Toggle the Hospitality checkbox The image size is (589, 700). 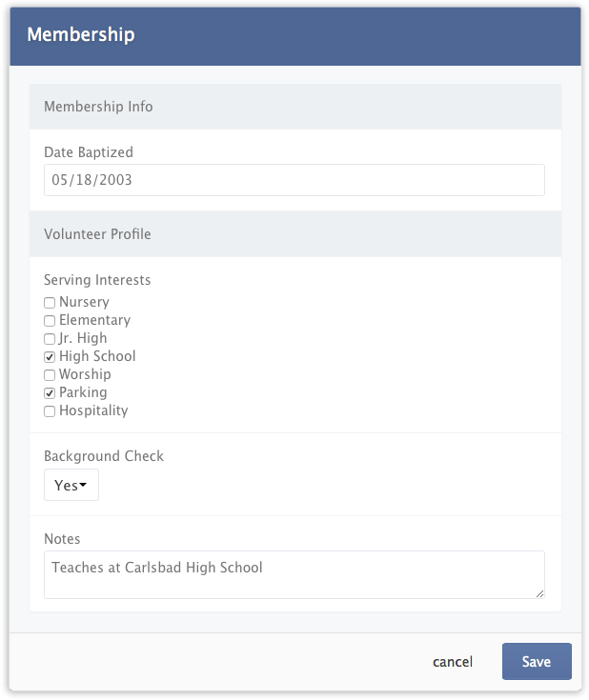coord(50,411)
